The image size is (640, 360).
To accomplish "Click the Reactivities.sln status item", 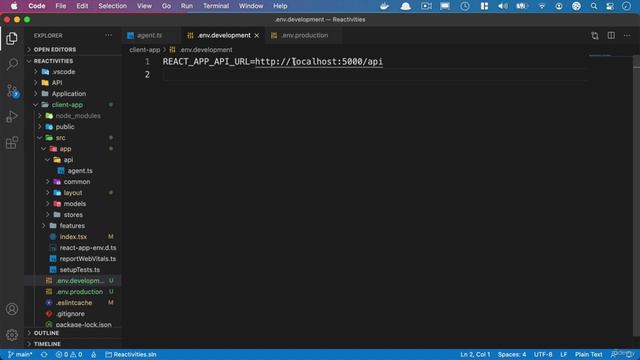I will click(x=131, y=355).
